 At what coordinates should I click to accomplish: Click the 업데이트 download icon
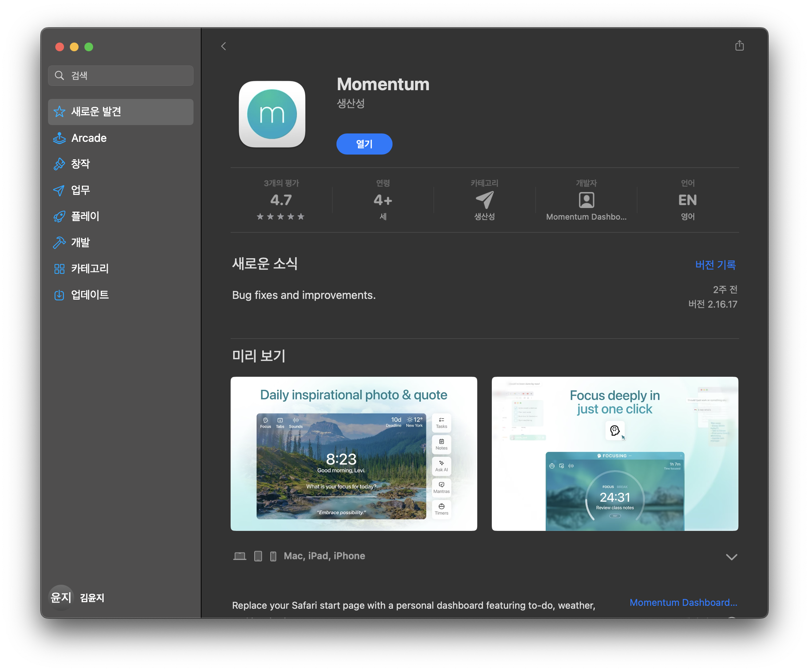(59, 295)
